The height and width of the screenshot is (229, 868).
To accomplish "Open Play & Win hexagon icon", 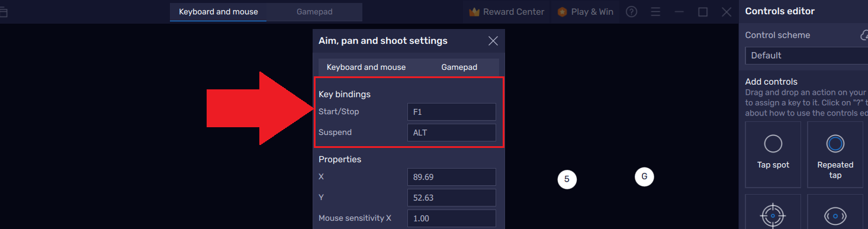I will pos(562,12).
